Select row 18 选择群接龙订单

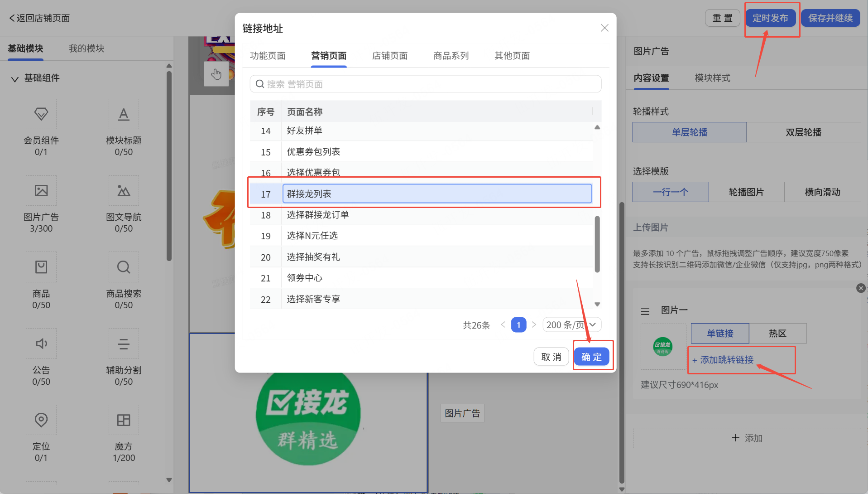tap(421, 215)
